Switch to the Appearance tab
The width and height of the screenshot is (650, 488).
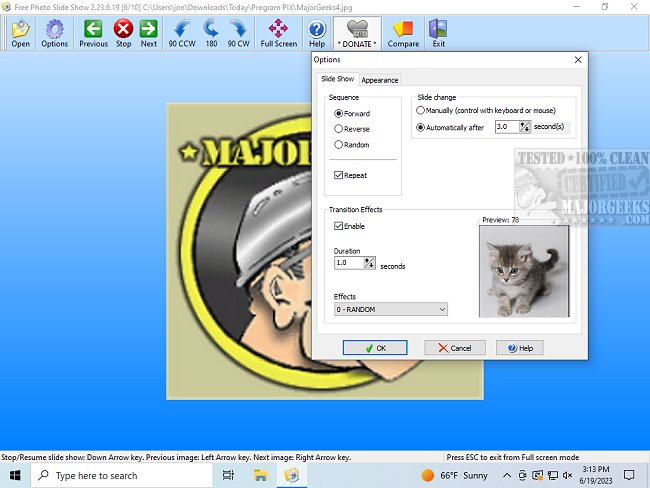(380, 80)
